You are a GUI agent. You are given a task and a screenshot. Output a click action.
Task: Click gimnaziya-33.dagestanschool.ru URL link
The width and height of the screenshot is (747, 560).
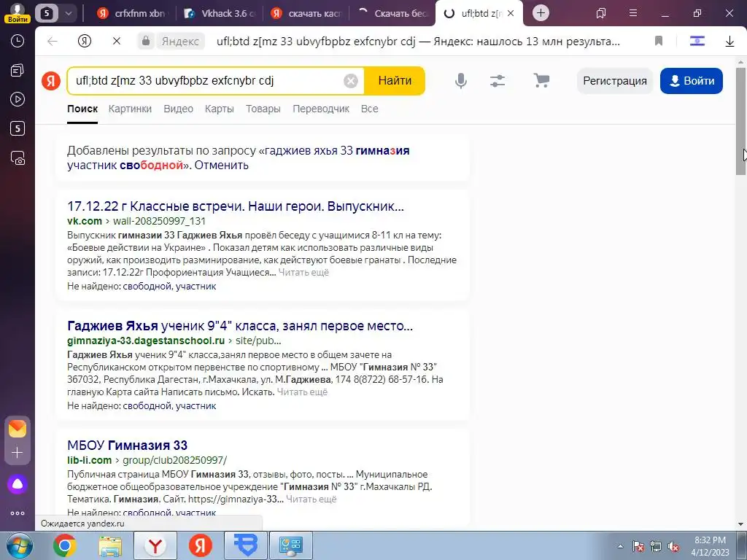[x=174, y=341]
